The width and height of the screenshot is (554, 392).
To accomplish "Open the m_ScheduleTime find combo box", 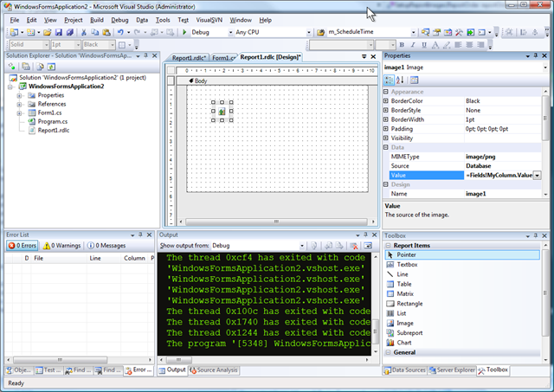I will 413,33.
